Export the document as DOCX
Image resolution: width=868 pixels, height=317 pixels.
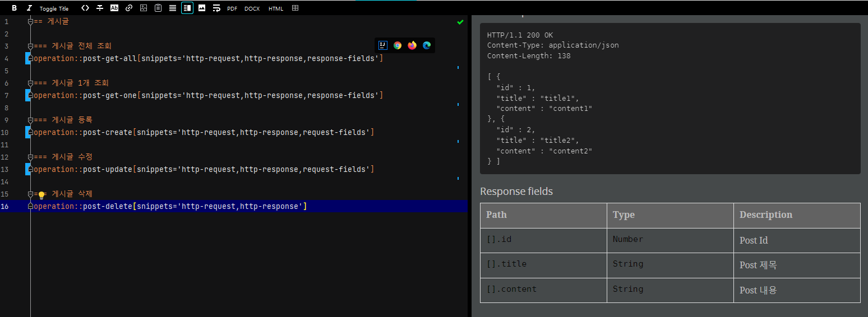(252, 8)
